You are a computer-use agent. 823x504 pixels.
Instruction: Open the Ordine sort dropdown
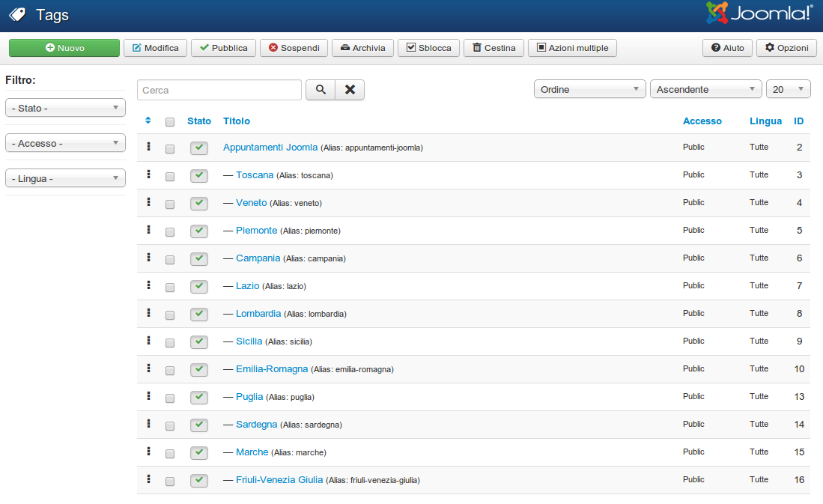(589, 89)
